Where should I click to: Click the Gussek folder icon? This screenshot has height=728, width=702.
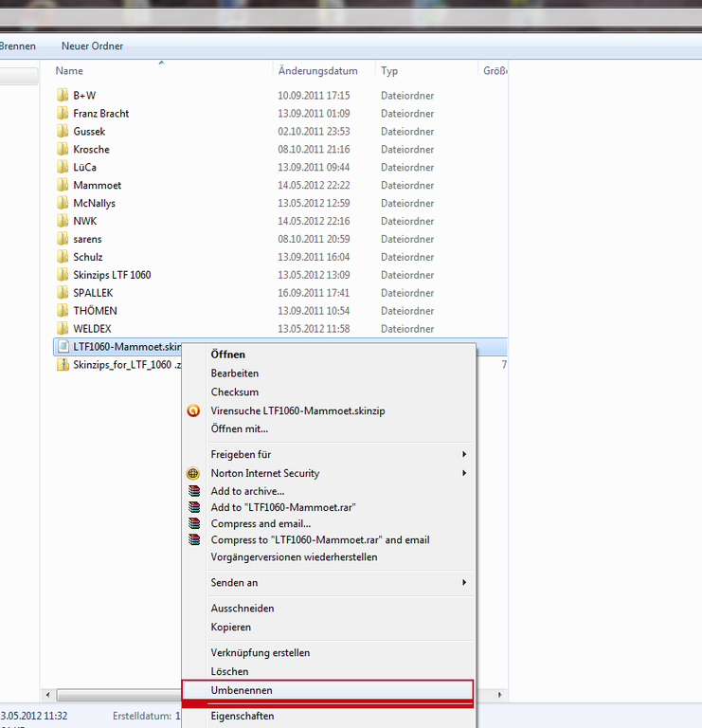pyautogui.click(x=63, y=132)
